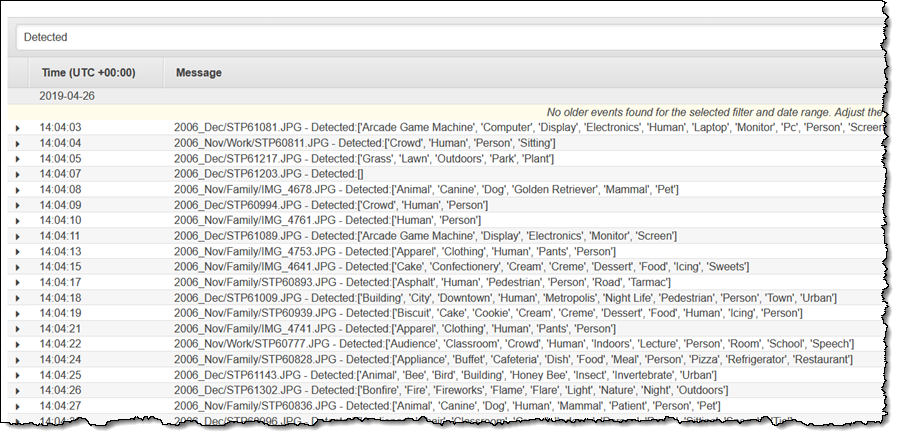The image size is (900, 436).
Task: Toggle the arrow beside the 14:04:09 event
Action: click(18, 205)
